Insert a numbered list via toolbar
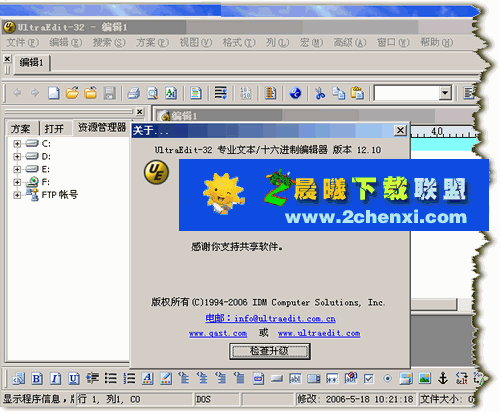The image size is (500, 412). pos(129,378)
